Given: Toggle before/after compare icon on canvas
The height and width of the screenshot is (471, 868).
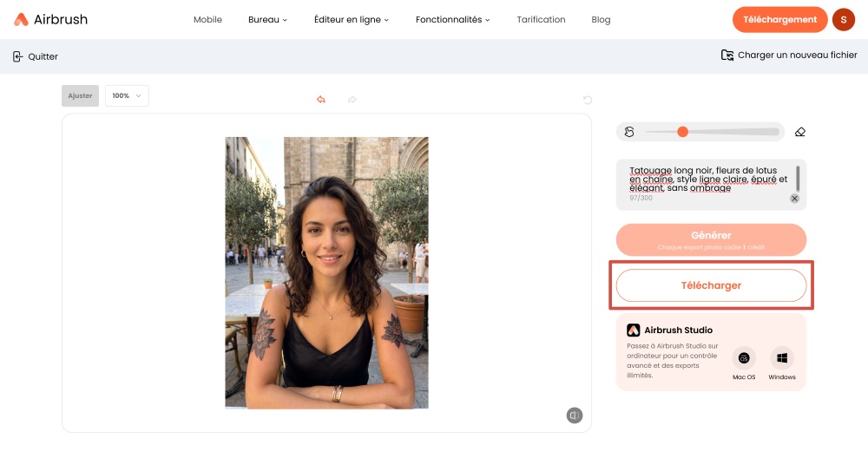Looking at the screenshot, I should tap(575, 415).
